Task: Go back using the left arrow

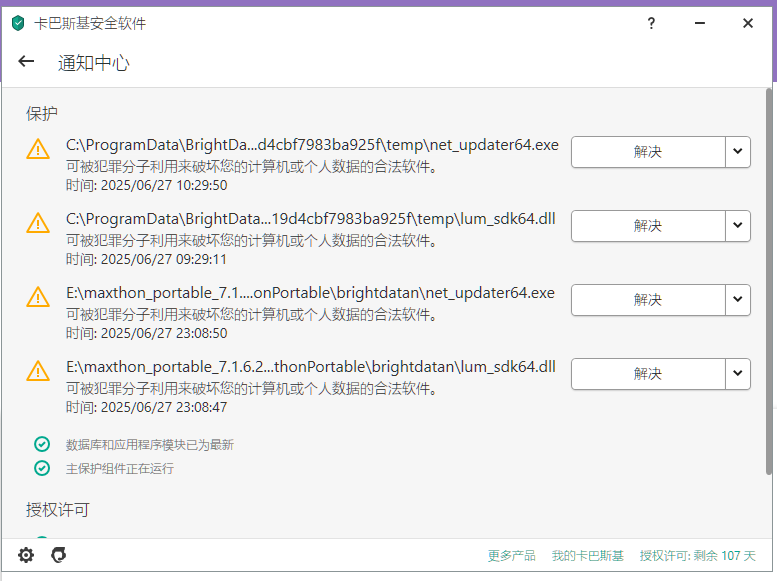Action: click(26, 61)
